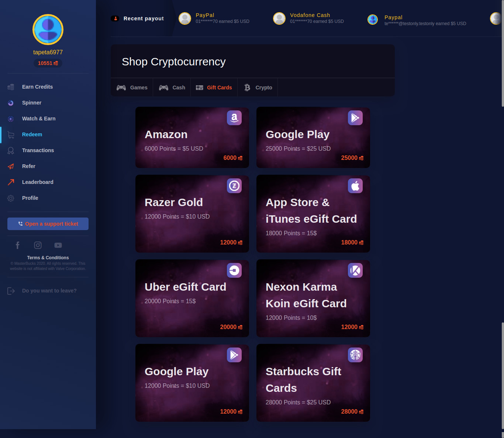Screen dimensions: 504x438
Task: Click the Uber logo icon
Action: [234, 270]
